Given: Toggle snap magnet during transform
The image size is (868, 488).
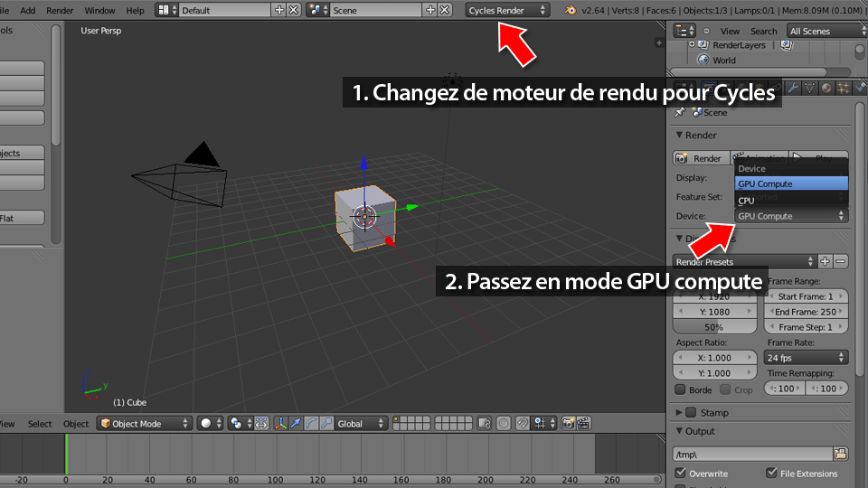Looking at the screenshot, I should [522, 423].
